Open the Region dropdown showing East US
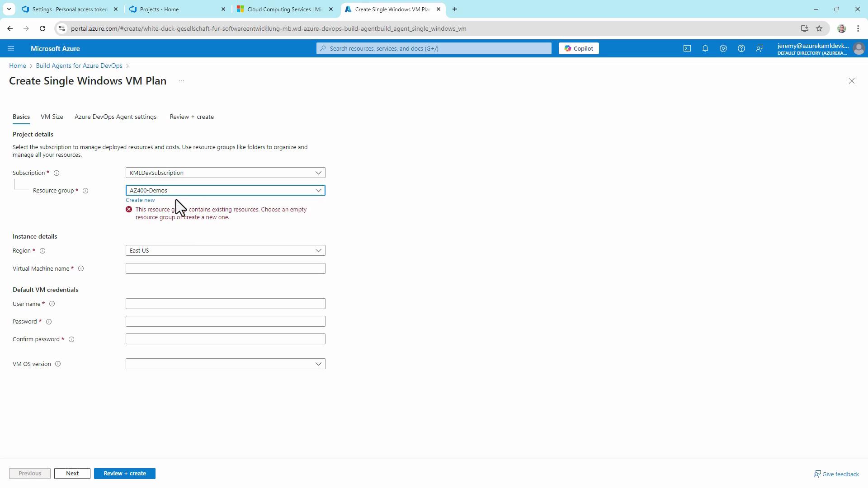The width and height of the screenshot is (868, 488). tap(225, 250)
